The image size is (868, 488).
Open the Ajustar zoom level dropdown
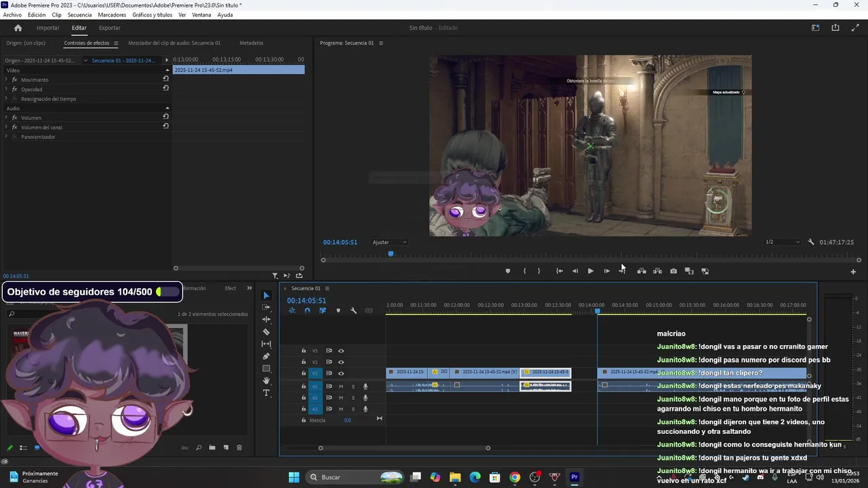(x=389, y=242)
